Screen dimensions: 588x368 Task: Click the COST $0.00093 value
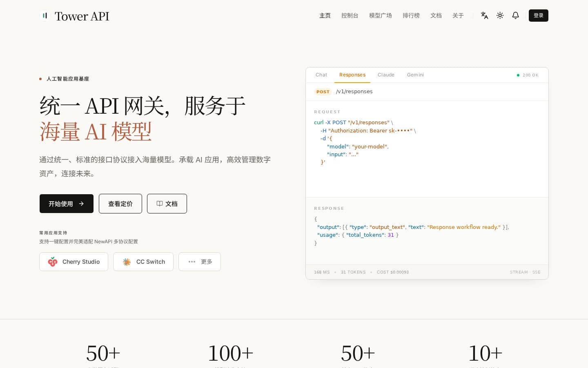(393, 272)
